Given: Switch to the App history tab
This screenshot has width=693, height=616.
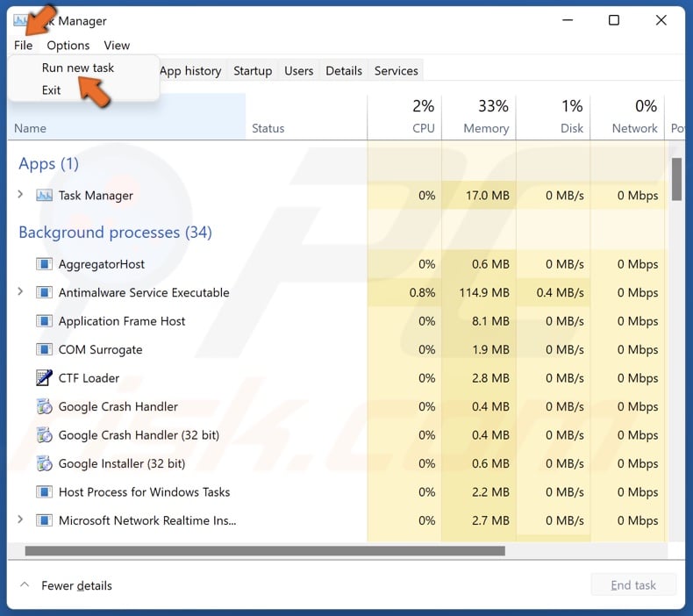Looking at the screenshot, I should pos(190,71).
